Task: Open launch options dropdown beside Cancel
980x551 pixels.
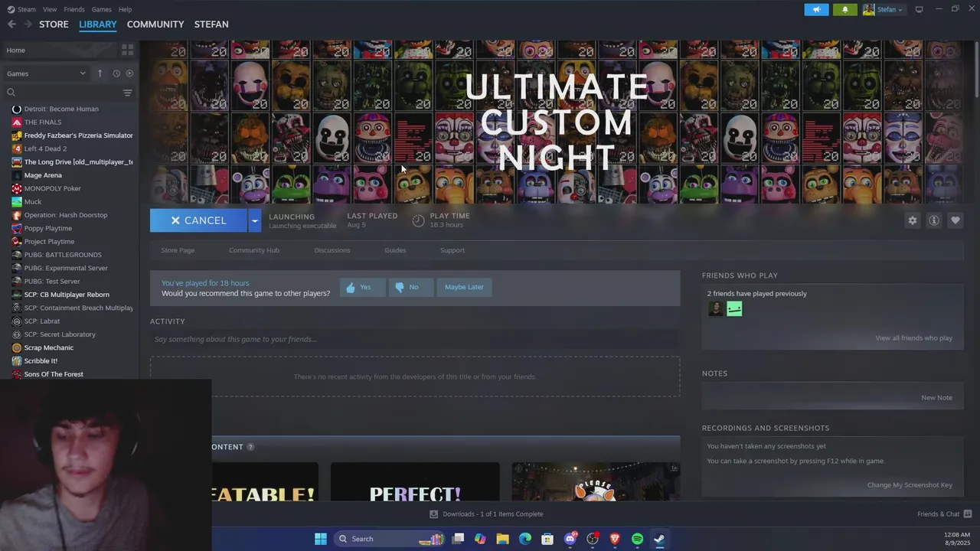Action: coord(254,220)
